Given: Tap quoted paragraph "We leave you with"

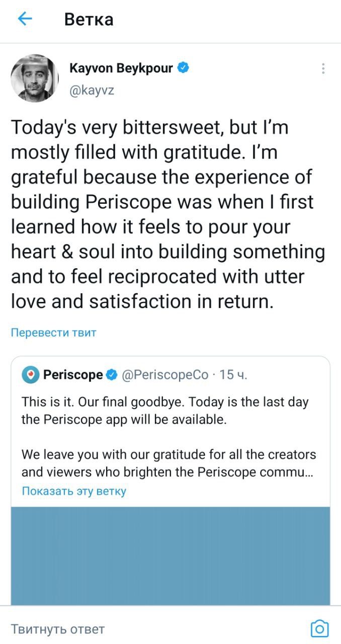Looking at the screenshot, I should [x=168, y=464].
